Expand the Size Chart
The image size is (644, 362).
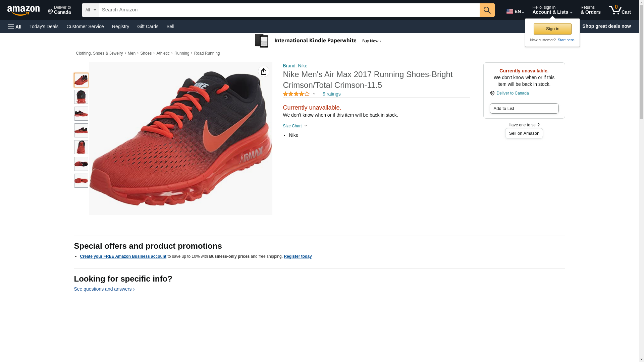[295, 126]
